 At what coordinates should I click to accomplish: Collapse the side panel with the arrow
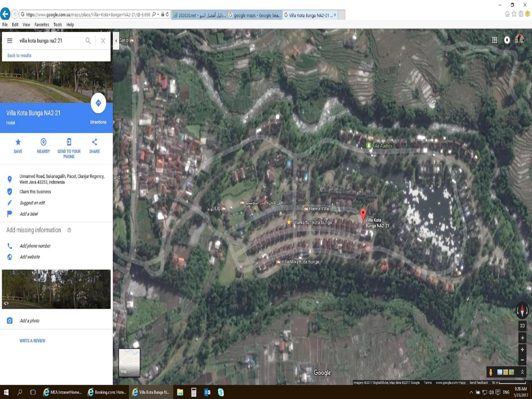tap(116, 41)
